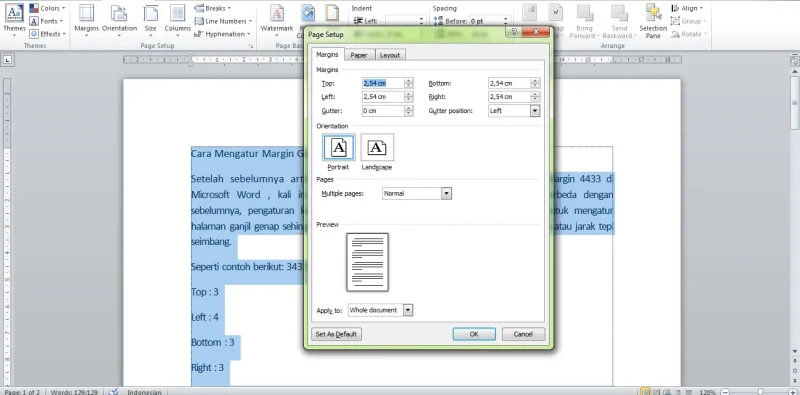Click the zoom slider handle in status bar

[x=760, y=392]
